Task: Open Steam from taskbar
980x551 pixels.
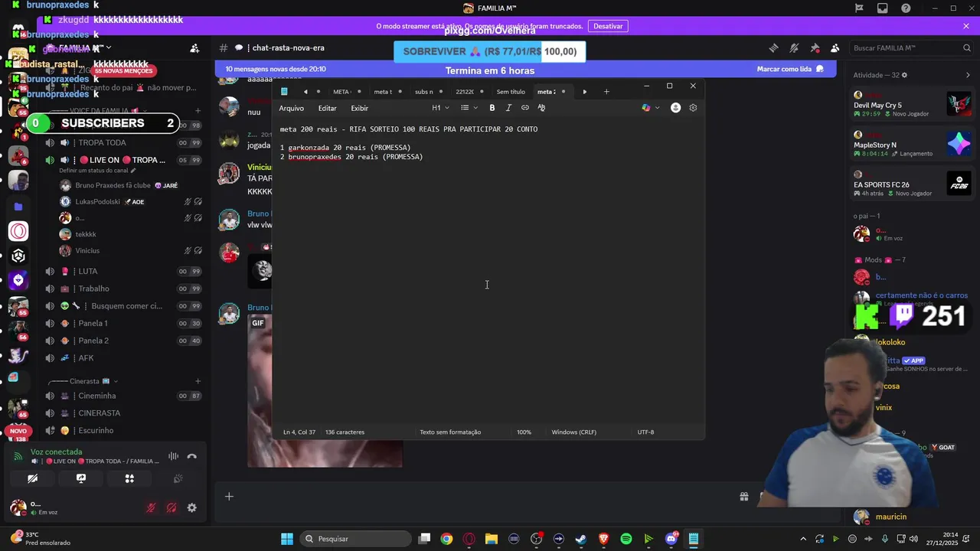Action: click(x=581, y=539)
